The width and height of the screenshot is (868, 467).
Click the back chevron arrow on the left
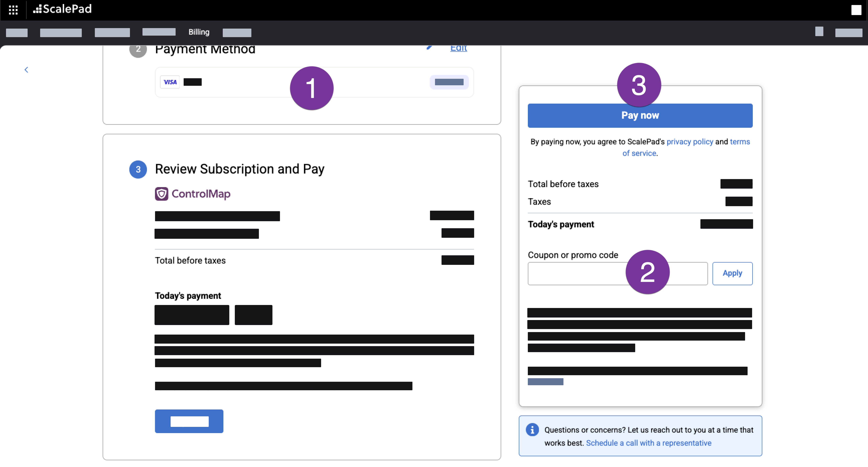click(x=27, y=69)
